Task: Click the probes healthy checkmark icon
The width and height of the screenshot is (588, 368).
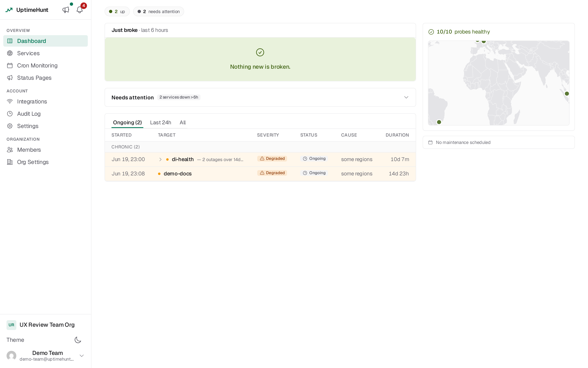Action: coord(431,32)
